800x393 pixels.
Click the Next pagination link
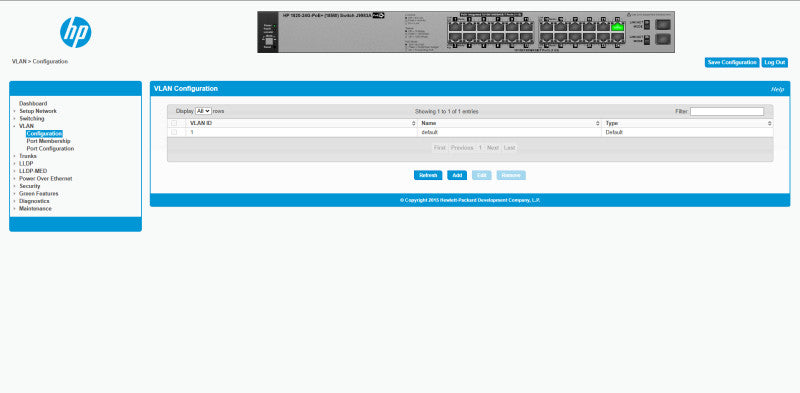tap(492, 148)
